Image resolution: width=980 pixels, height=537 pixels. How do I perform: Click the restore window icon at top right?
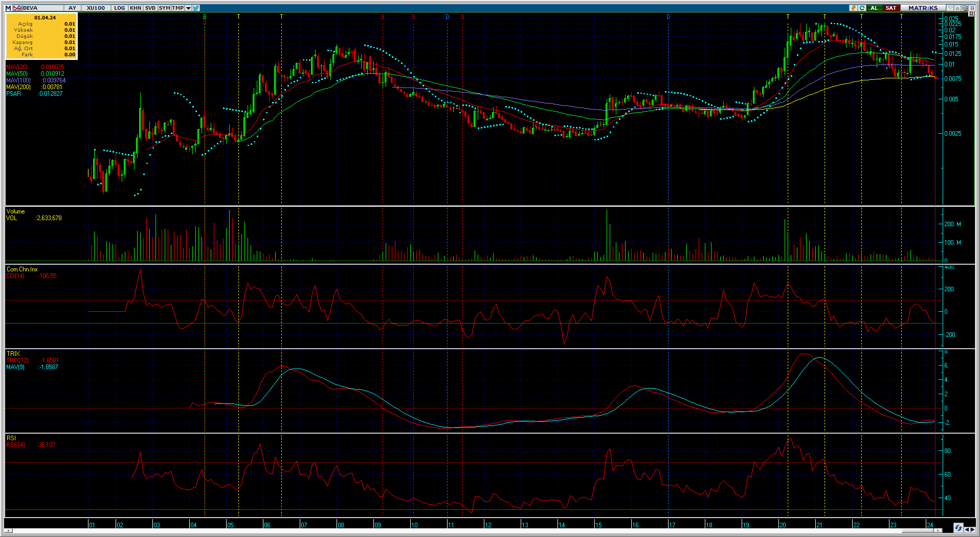965,8
